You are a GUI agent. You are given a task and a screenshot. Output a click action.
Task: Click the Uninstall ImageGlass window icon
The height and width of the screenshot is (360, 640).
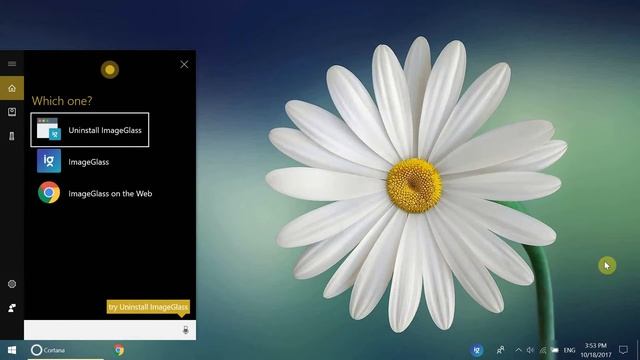click(x=49, y=129)
